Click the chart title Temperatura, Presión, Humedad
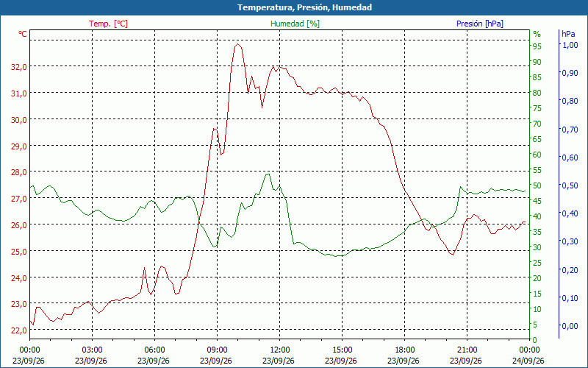Screen dimensions: 588x368 pyautogui.click(x=304, y=7)
